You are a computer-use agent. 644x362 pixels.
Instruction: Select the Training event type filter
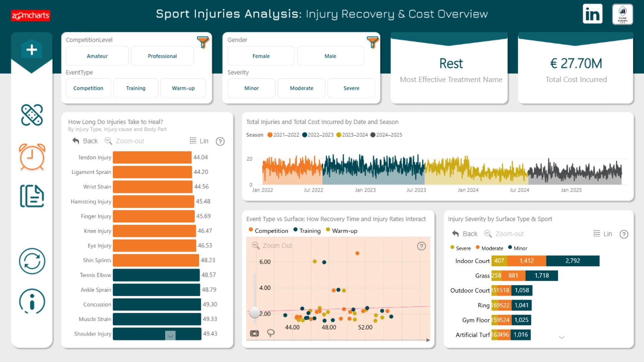pyautogui.click(x=136, y=88)
